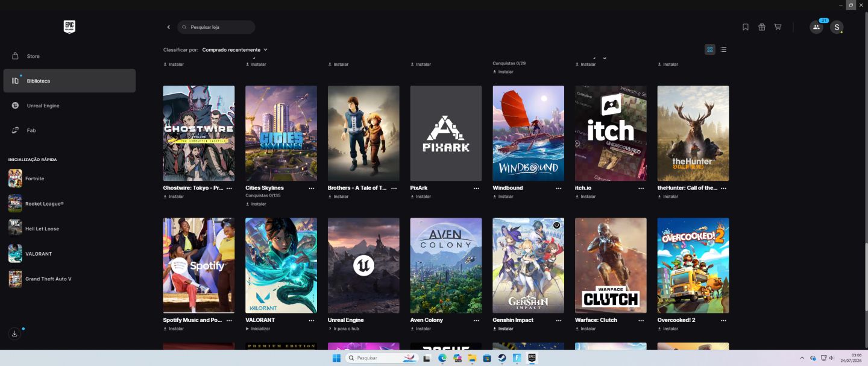The height and width of the screenshot is (366, 868).
Task: Open options menu for Warface: Clutch
Action: [641, 320]
